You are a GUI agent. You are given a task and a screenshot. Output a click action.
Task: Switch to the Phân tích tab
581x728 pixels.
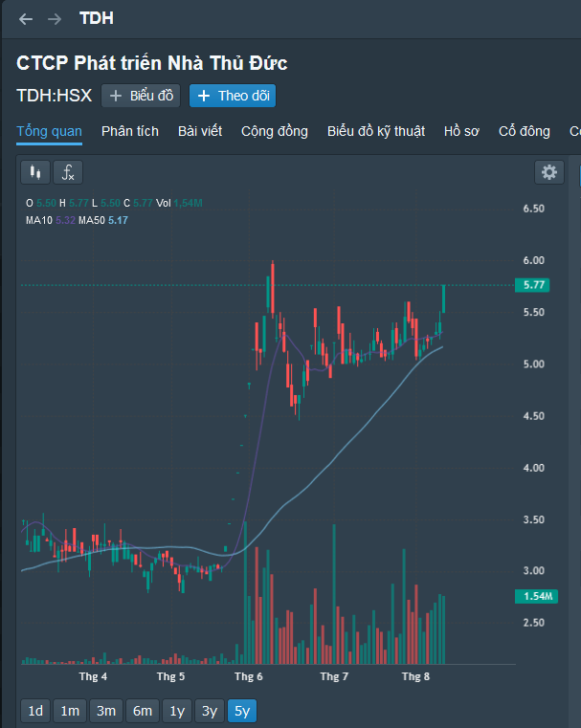pyautogui.click(x=130, y=131)
